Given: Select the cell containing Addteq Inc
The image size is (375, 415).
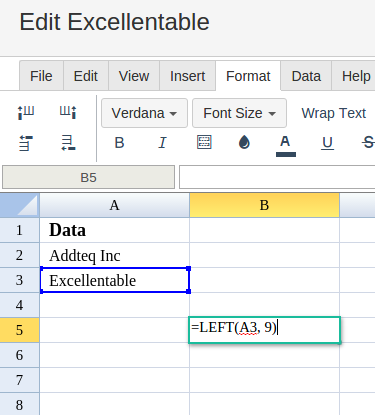Looking at the screenshot, I should click(114, 255).
